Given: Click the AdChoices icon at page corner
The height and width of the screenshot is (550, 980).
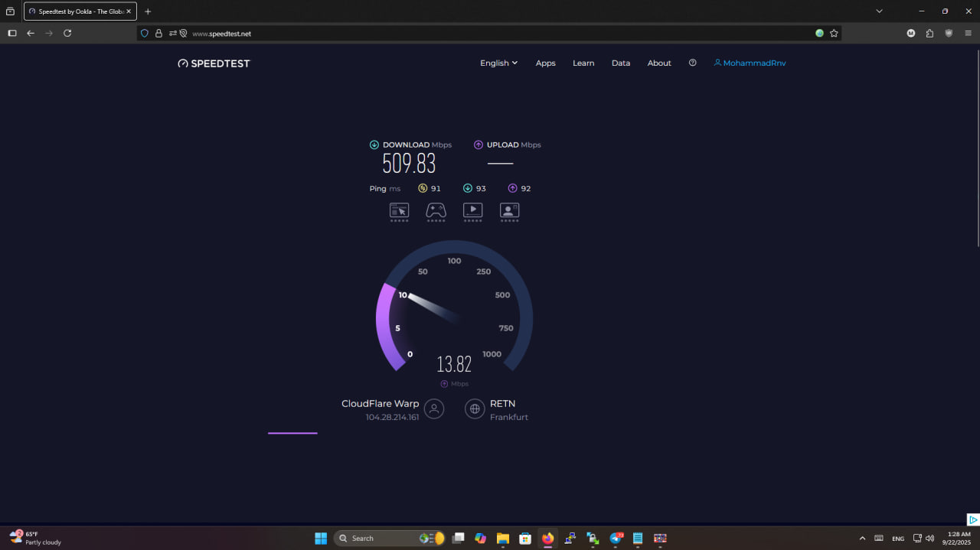Looking at the screenshot, I should click(x=973, y=519).
